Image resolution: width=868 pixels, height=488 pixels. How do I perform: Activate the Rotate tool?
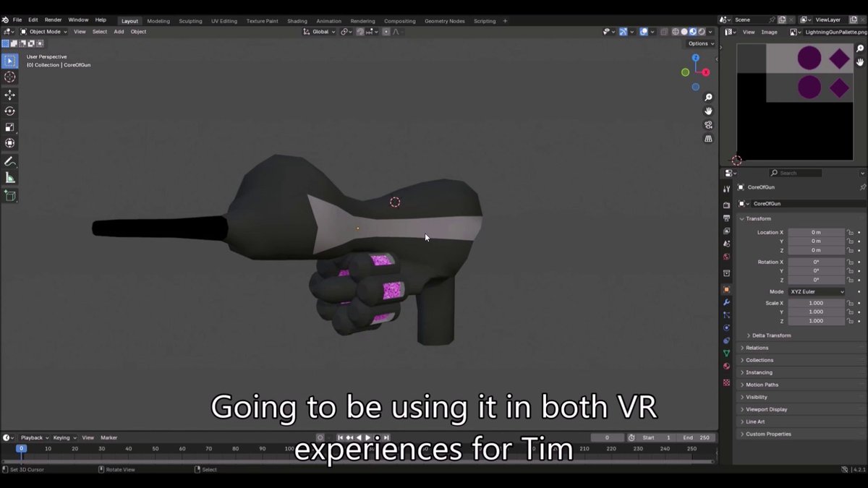pos(10,111)
